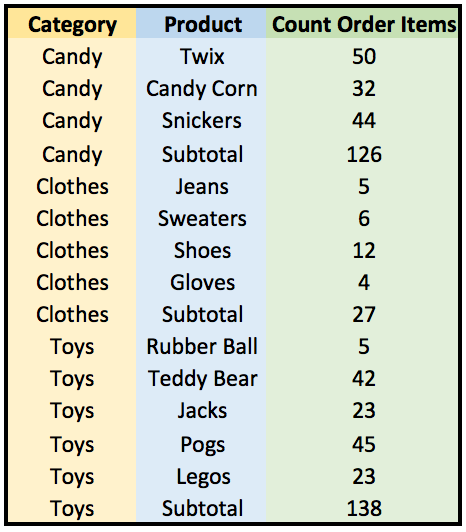Select the Gloves product cell
This screenshot has width=466, height=532.
coord(203,282)
